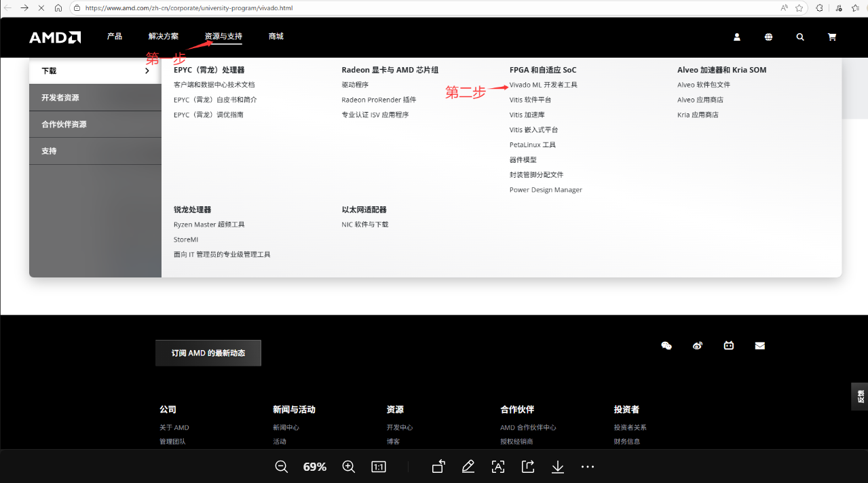Open the Weibo social icon
This screenshot has height=483, width=868.
[x=698, y=345]
